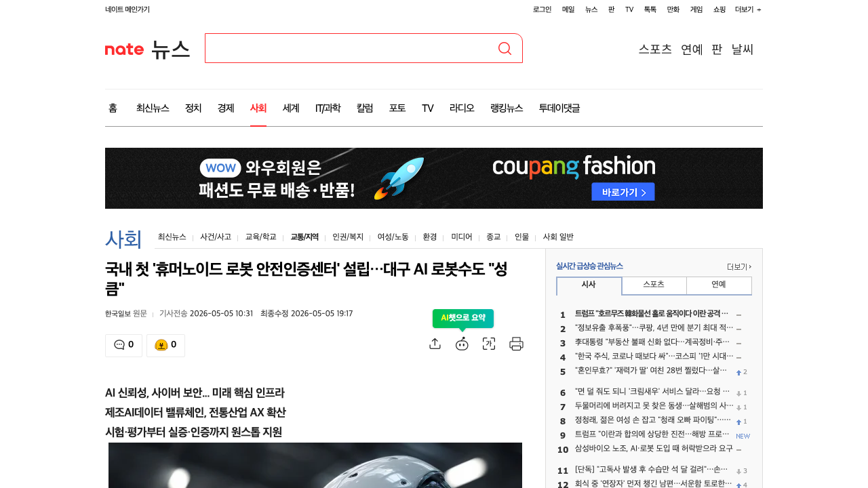Open the 랭킹뉴스 section
This screenshot has width=868, height=488.
(x=507, y=108)
